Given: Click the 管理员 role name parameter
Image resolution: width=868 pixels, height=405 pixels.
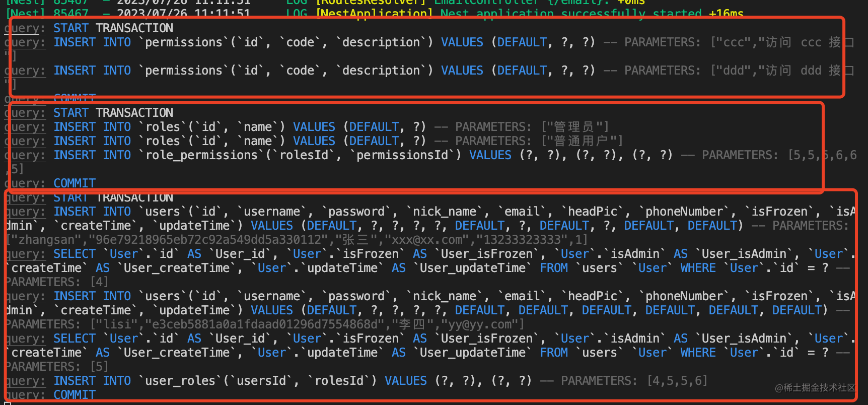Looking at the screenshot, I should pos(574,127).
